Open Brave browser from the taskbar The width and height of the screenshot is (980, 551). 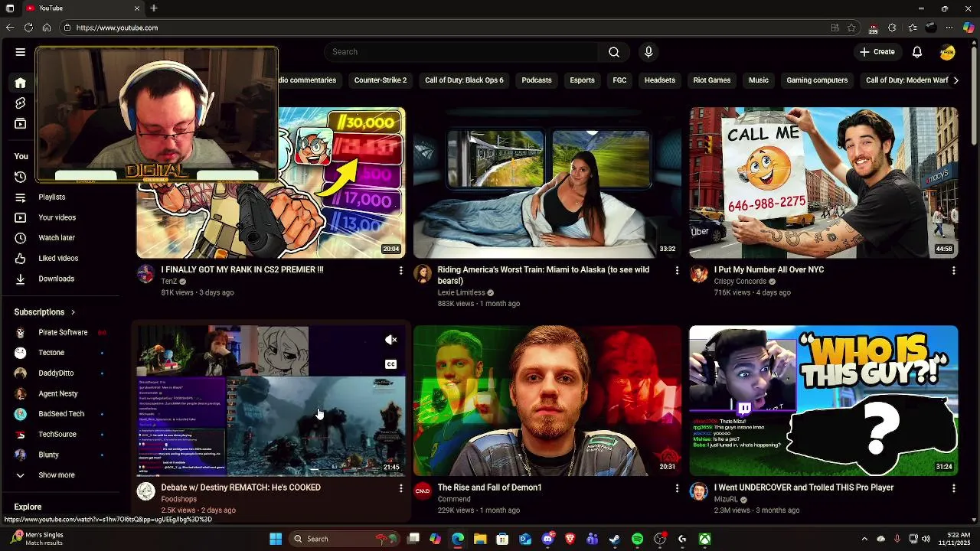point(570,539)
